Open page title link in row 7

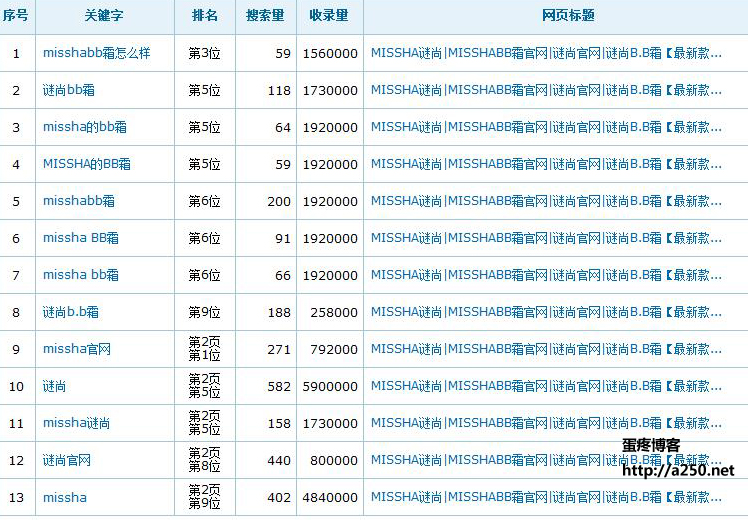tap(546, 275)
